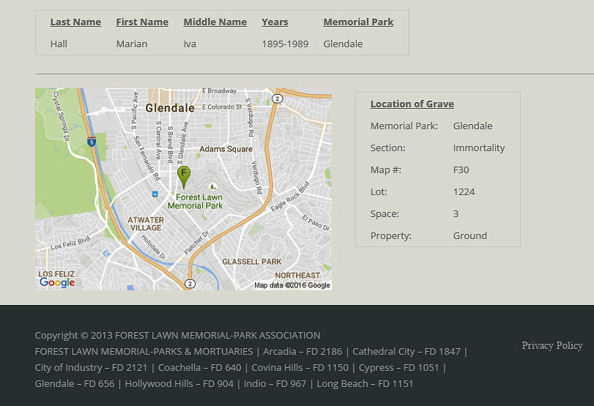Click Cypress – FD 1051 in footer
This screenshot has height=406, width=594.
click(399, 367)
